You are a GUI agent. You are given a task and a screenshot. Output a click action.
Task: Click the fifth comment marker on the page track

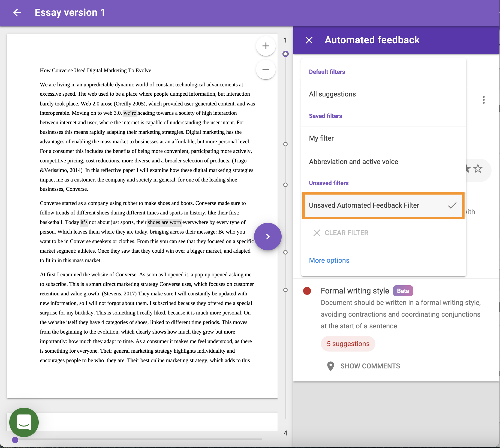(x=285, y=290)
